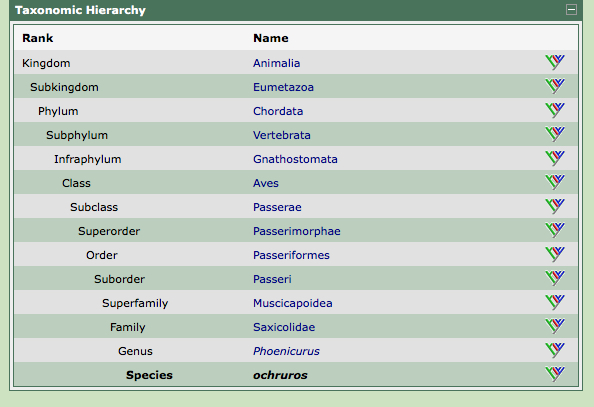
Task: Click the tree icon beside Saxicolidae
Action: pos(555,326)
